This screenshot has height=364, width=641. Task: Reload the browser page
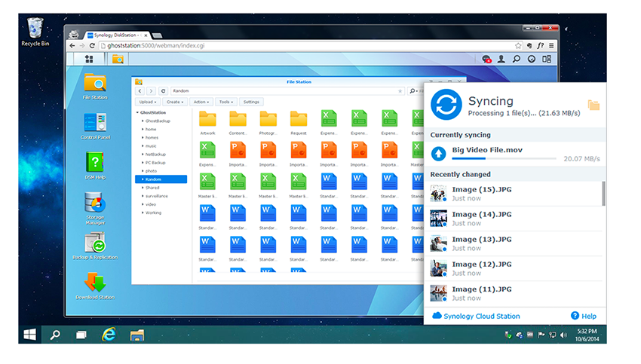[92, 46]
